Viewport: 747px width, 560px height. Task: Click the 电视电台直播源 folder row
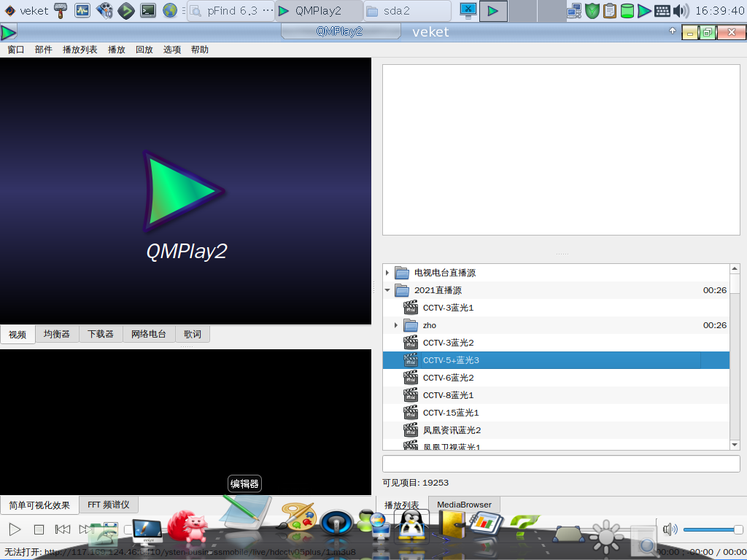556,273
